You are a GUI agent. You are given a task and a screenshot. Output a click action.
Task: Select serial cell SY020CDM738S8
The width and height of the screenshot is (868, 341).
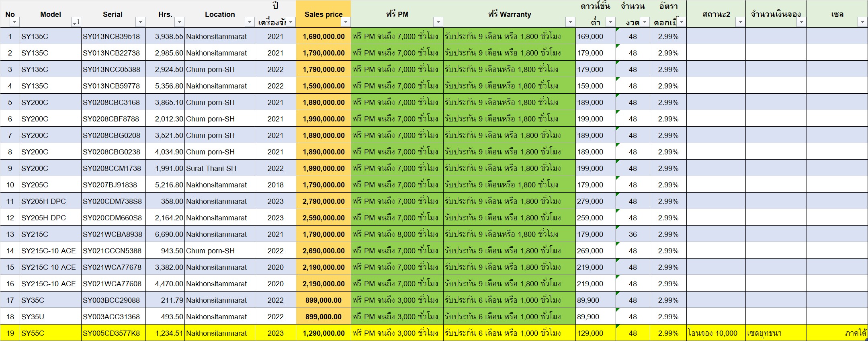point(113,201)
